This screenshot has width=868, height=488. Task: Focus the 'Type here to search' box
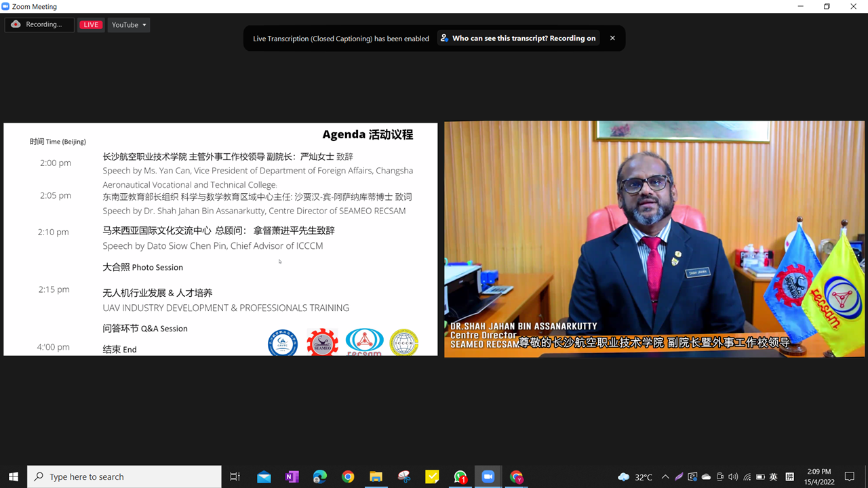(x=124, y=476)
